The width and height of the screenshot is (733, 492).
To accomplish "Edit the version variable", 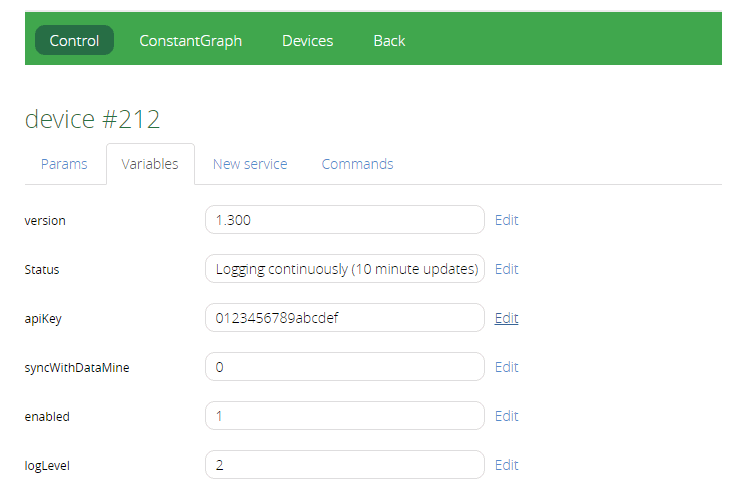I will pos(507,220).
